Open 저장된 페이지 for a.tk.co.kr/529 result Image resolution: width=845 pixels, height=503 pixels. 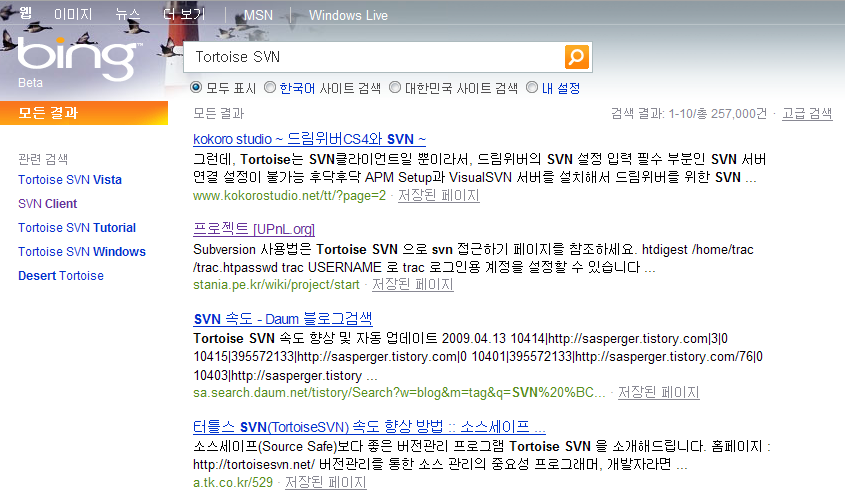(325, 482)
